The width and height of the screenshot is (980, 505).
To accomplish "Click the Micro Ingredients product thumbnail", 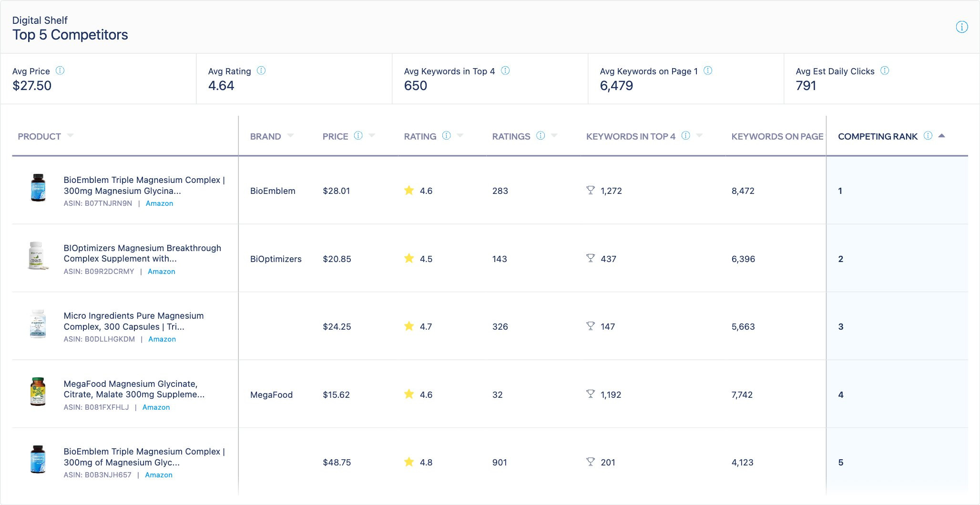I will click(x=38, y=324).
